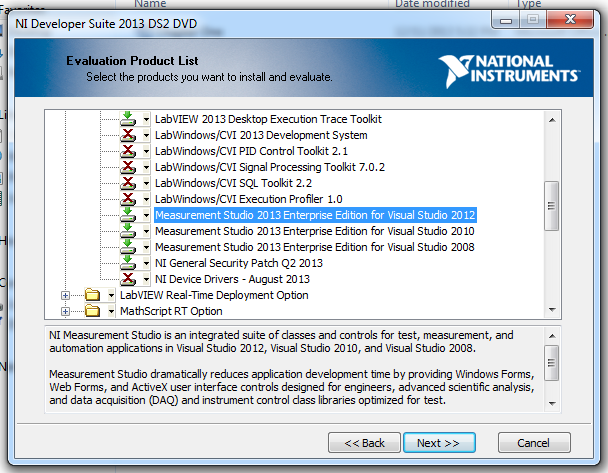Select NI Device Drivers - August 2013 row
The height and width of the screenshot is (473, 608).
point(232,279)
